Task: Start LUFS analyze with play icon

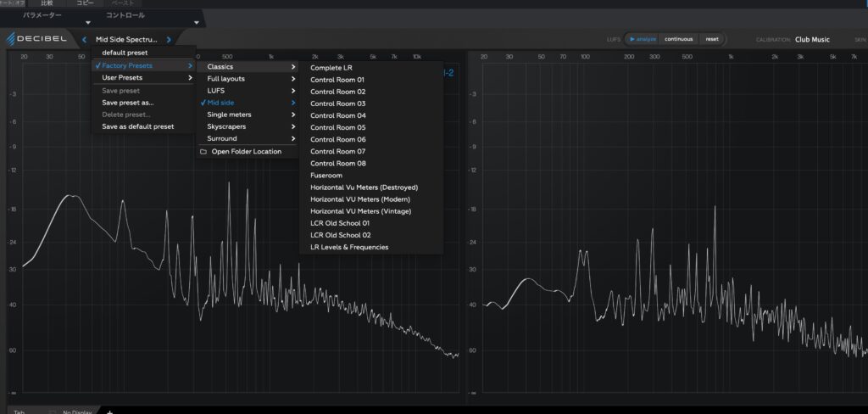Action: tap(632, 39)
